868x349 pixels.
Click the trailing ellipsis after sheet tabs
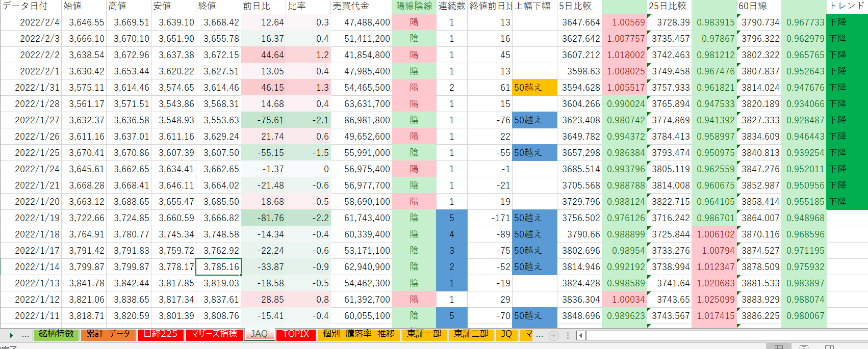coord(540,335)
